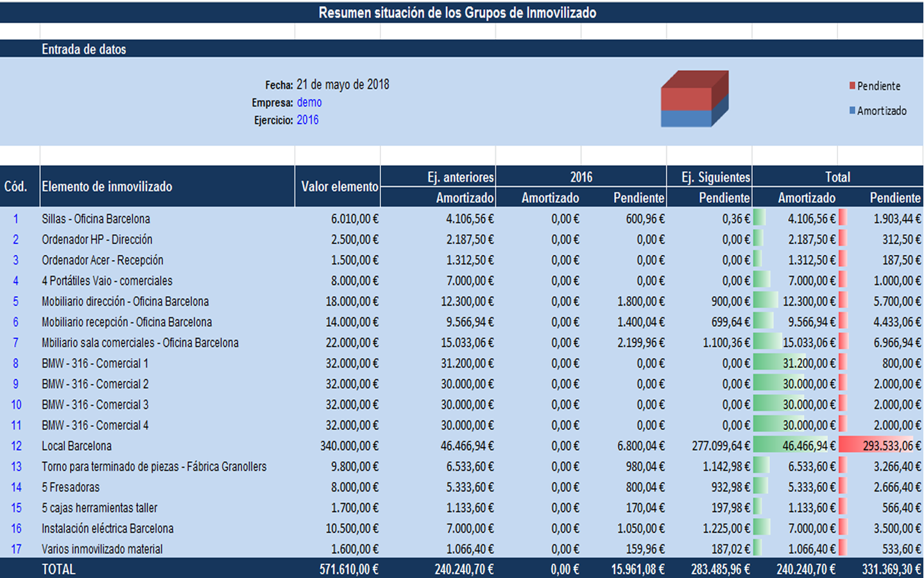Click the 340.000,00 € Local Barcelona value

[x=349, y=446]
